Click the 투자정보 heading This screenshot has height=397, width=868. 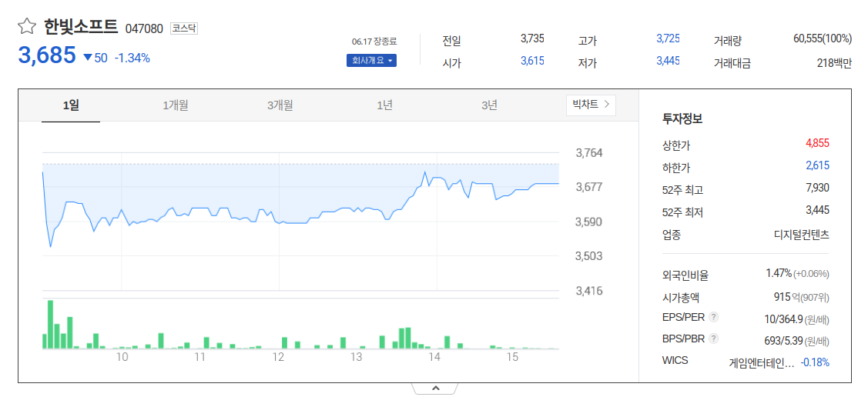tap(682, 118)
